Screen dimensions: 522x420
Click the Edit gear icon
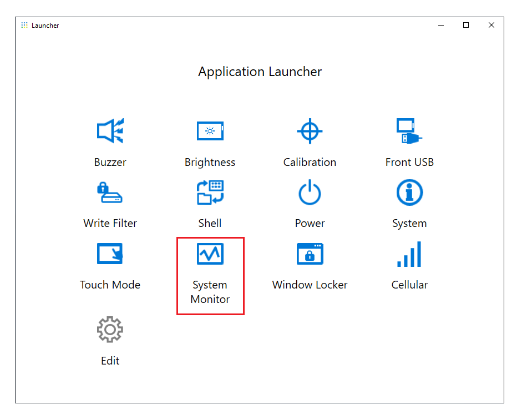pos(110,330)
